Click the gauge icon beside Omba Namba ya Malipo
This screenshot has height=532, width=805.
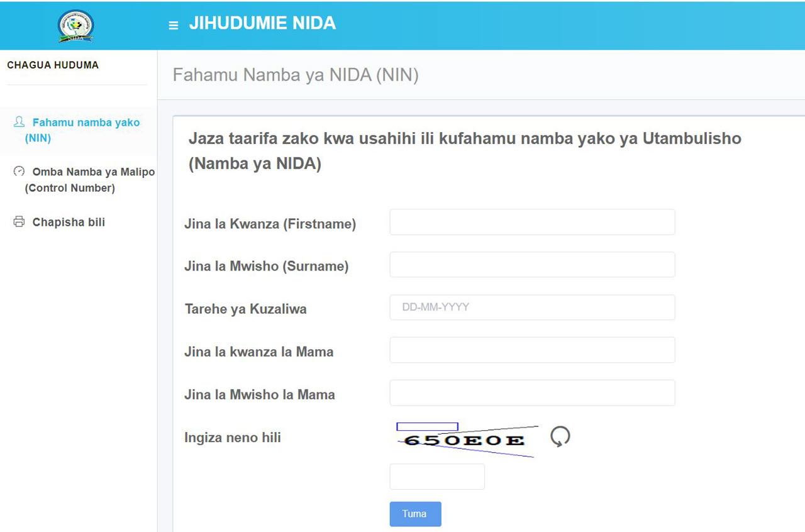(19, 171)
